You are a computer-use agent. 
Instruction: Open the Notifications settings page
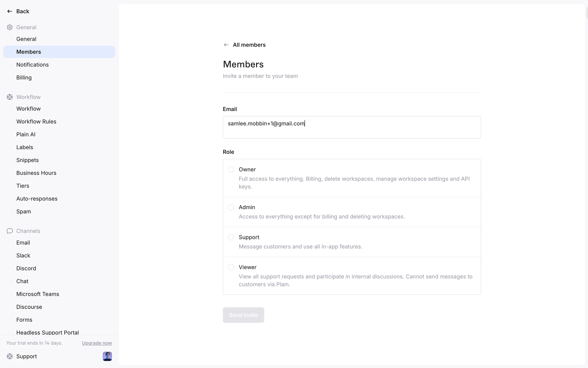tap(32, 65)
